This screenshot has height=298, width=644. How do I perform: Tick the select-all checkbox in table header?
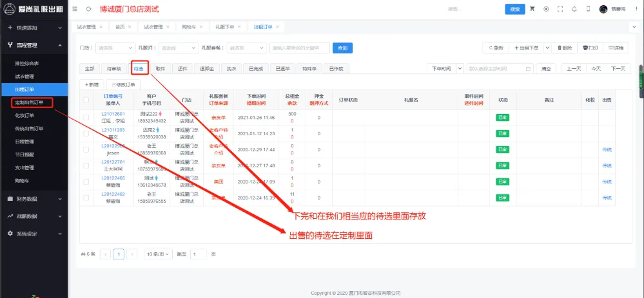tap(86, 100)
